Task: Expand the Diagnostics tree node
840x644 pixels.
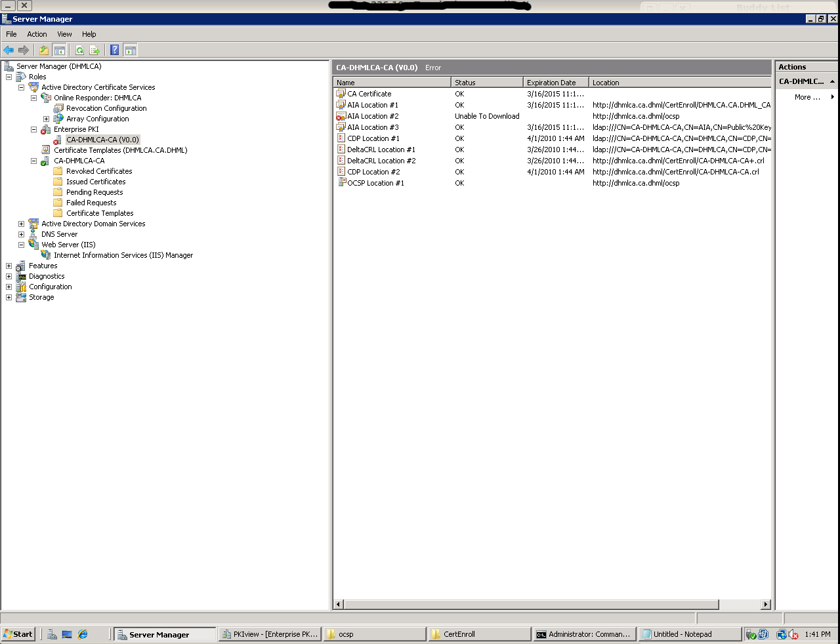Action: pyautogui.click(x=9, y=276)
